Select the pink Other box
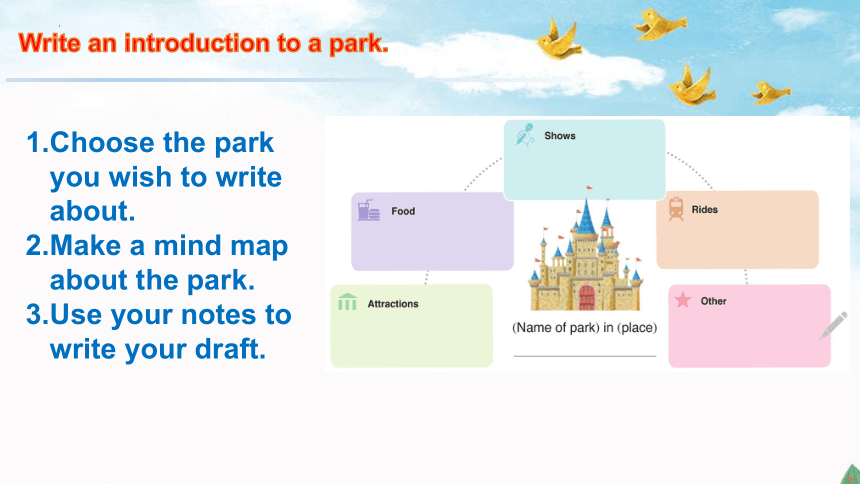Image resolution: width=860 pixels, height=484 pixels. 749,325
